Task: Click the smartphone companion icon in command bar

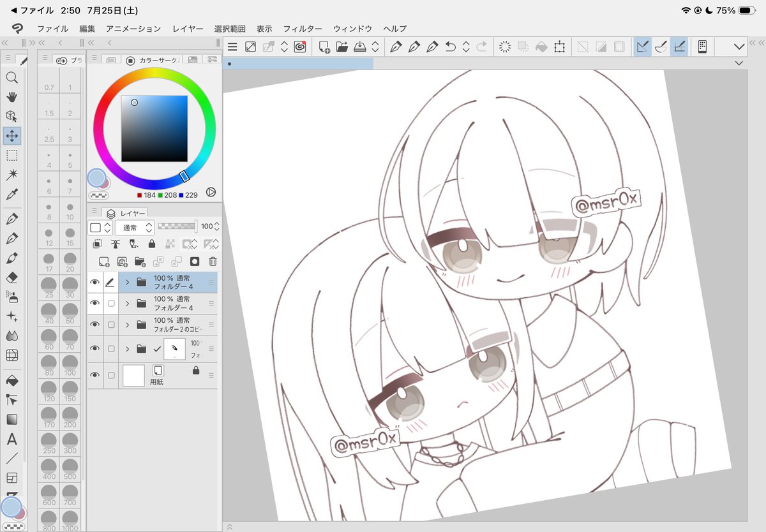Action: coord(702,47)
